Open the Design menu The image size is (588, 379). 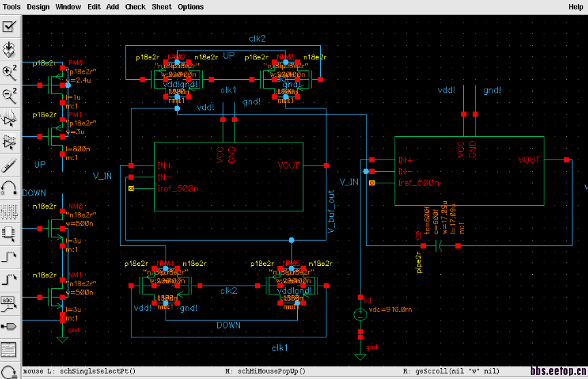38,7
